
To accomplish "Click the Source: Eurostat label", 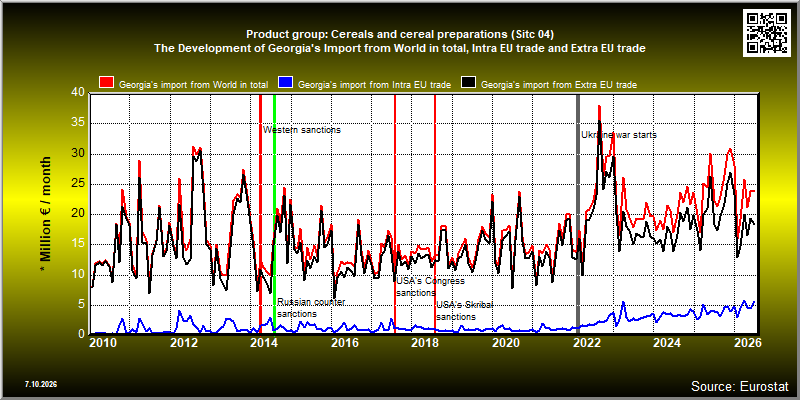I will 740,386.
